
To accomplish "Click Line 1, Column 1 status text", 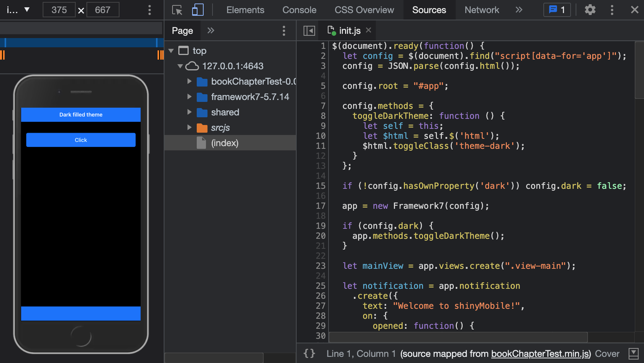I will (361, 354).
